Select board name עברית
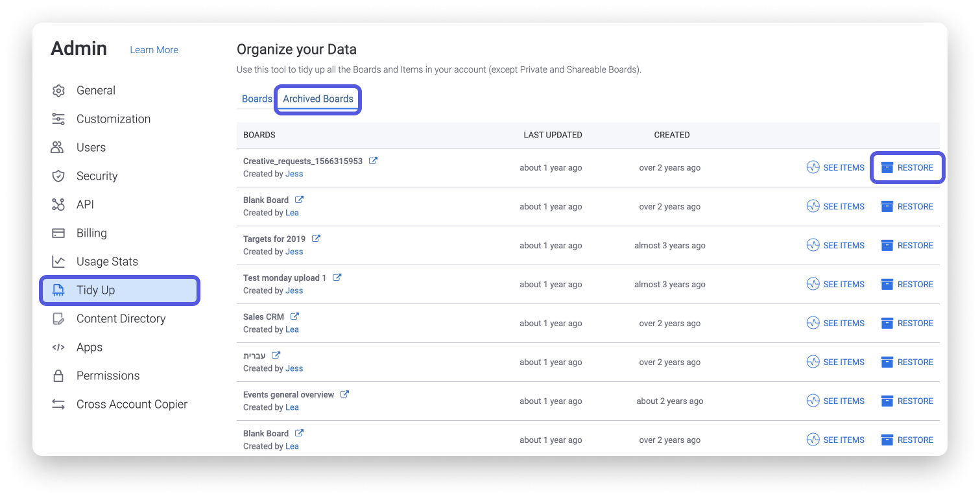This screenshot has width=980, height=498. [254, 355]
